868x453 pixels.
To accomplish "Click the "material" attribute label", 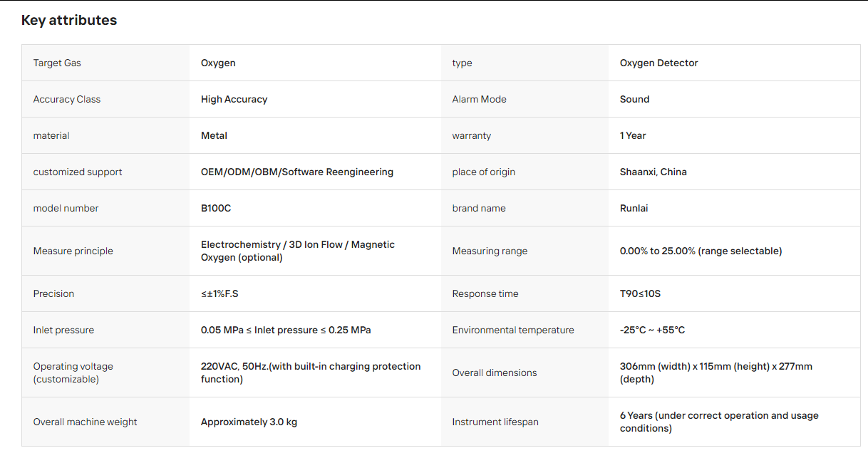I will (51, 135).
